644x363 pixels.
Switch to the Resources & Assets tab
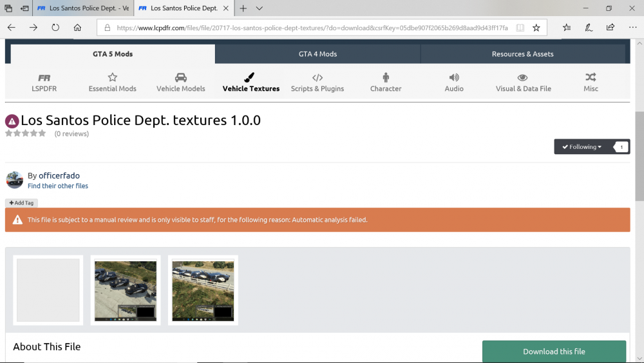pyautogui.click(x=522, y=54)
